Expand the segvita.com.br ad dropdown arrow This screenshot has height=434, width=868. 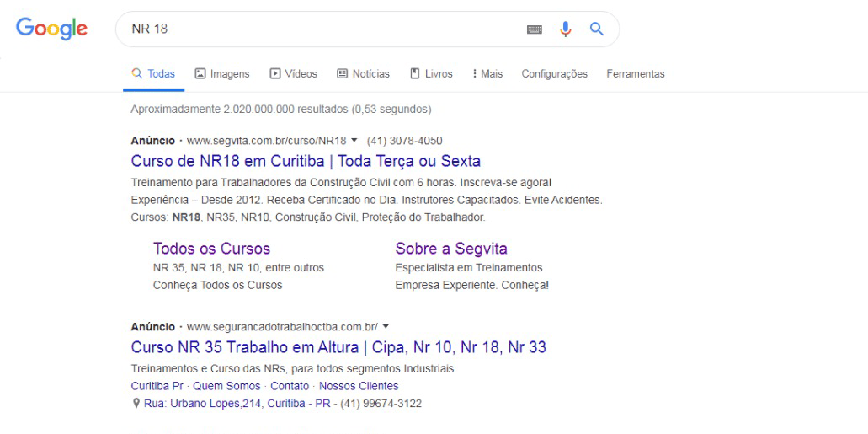tap(354, 141)
